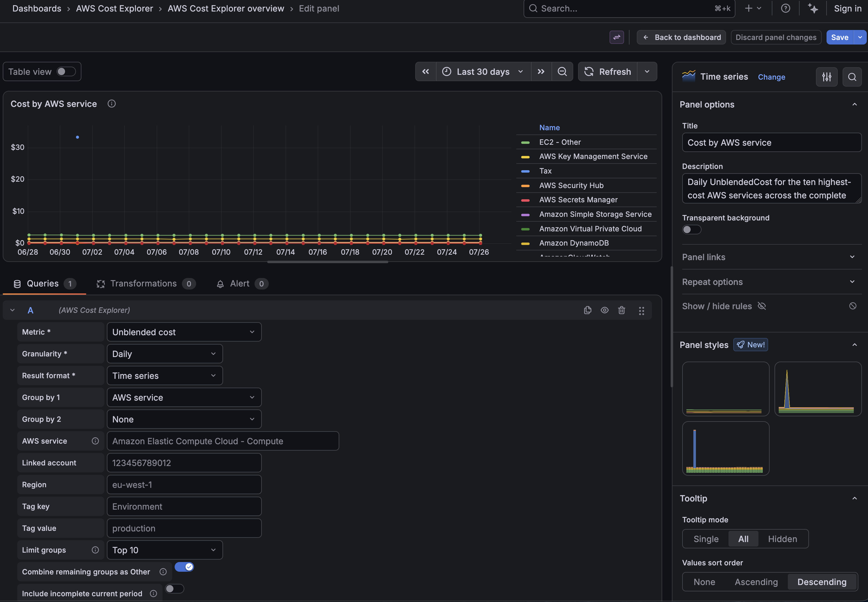Toggle Transparent background switch
Viewport: 868px width, 602px height.
point(692,230)
